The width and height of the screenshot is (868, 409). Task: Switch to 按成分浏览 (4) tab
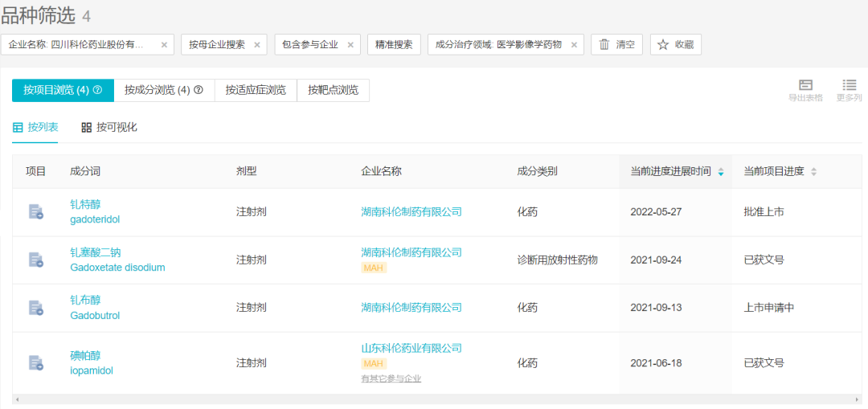[x=164, y=90]
